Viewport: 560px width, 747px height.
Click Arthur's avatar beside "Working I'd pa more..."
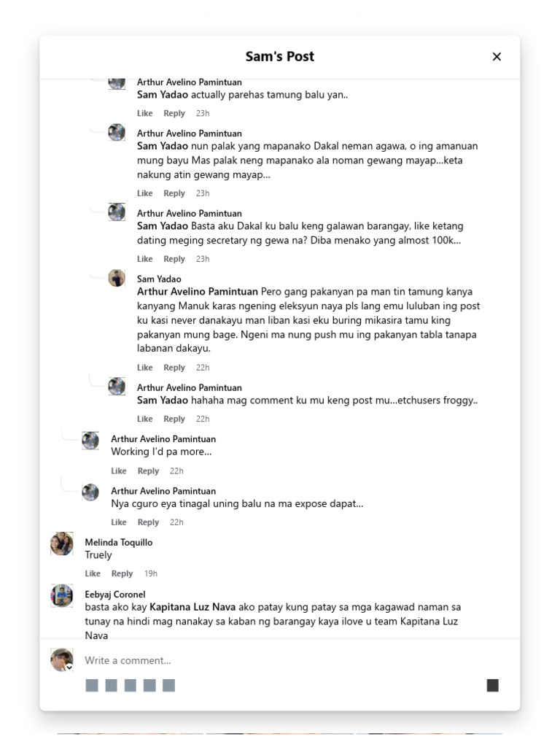coord(90,441)
